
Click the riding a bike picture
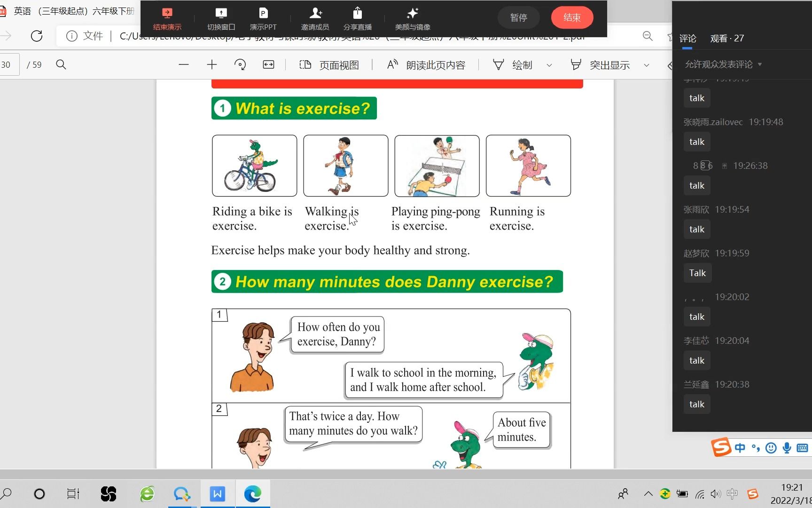pyautogui.click(x=254, y=166)
